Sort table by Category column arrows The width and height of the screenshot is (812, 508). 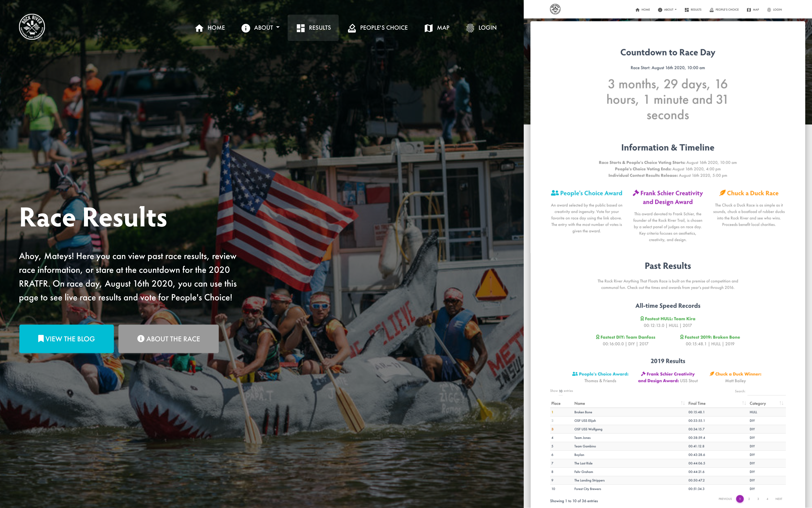[x=781, y=403]
